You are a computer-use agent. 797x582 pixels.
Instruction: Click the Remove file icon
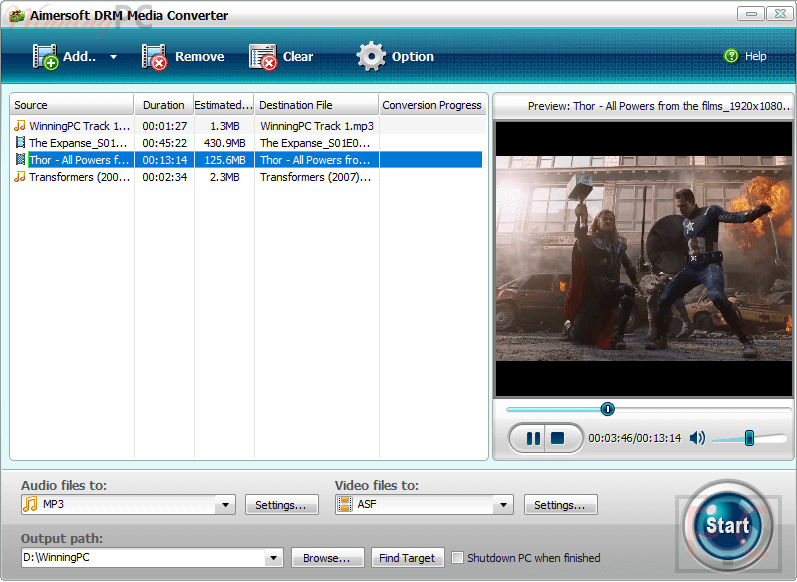click(155, 56)
